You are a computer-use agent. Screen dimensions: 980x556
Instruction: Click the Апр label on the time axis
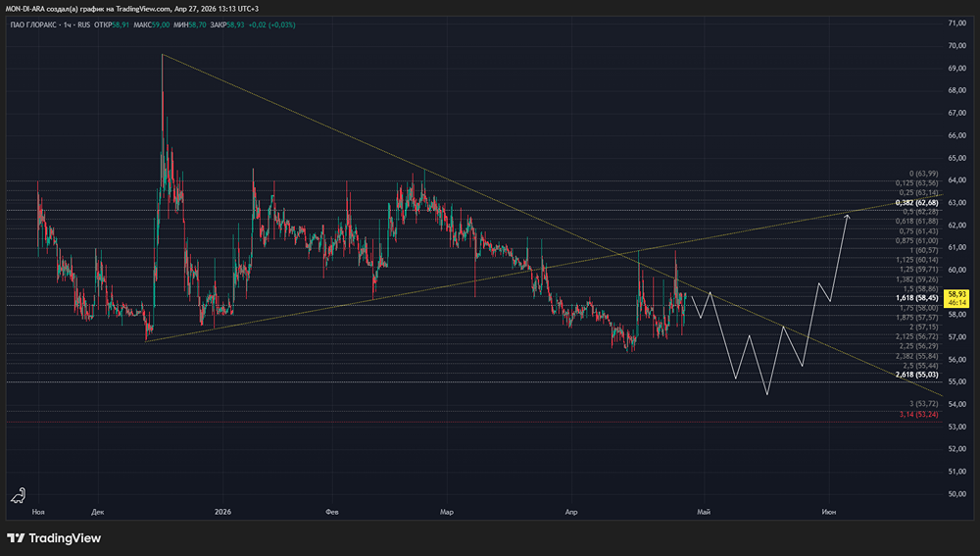coord(571,512)
